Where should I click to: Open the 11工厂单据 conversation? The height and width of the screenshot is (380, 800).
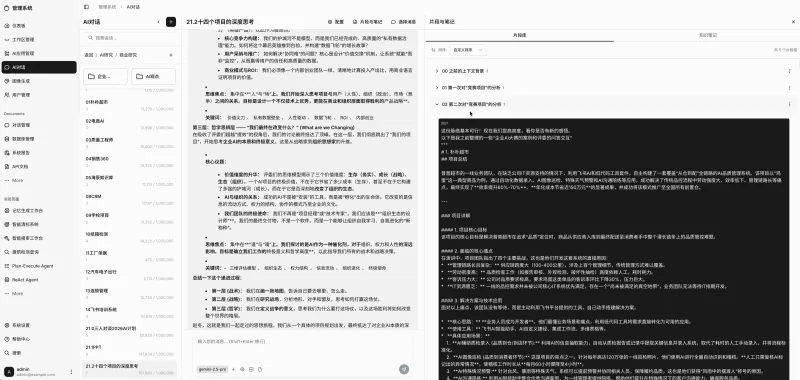click(x=130, y=256)
